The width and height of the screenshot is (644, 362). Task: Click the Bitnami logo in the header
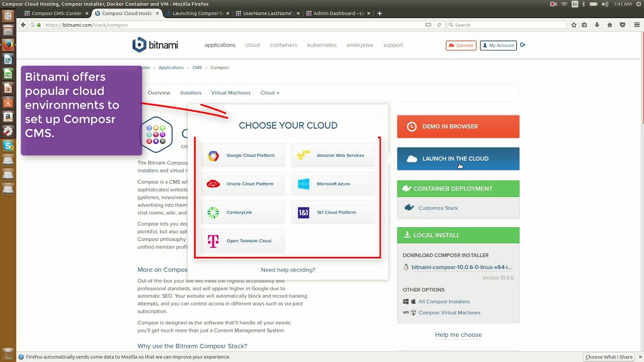click(x=155, y=45)
